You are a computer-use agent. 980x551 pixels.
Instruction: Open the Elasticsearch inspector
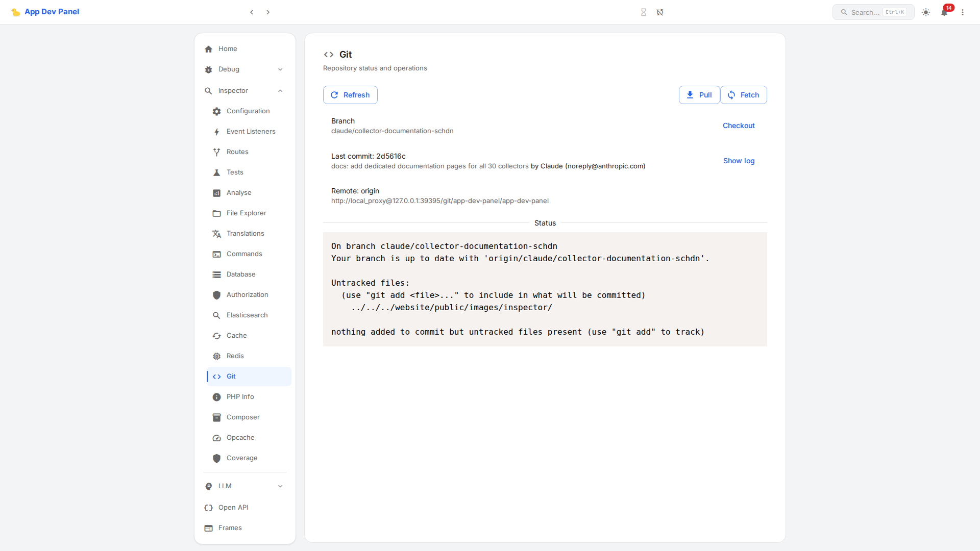[x=247, y=315]
